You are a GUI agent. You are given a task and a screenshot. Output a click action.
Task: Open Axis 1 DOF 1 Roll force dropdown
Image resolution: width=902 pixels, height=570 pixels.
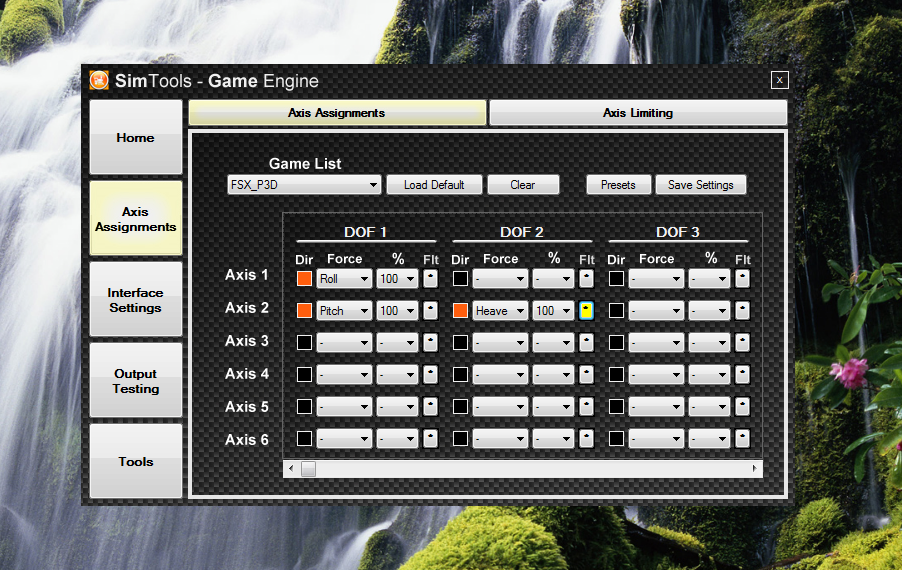click(x=344, y=278)
